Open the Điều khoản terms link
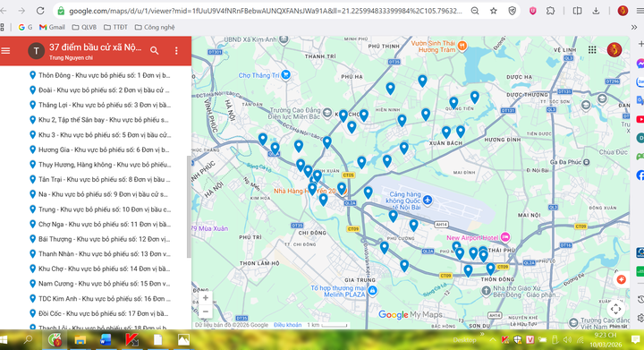Viewport: 644px width, 350px height. (x=287, y=325)
